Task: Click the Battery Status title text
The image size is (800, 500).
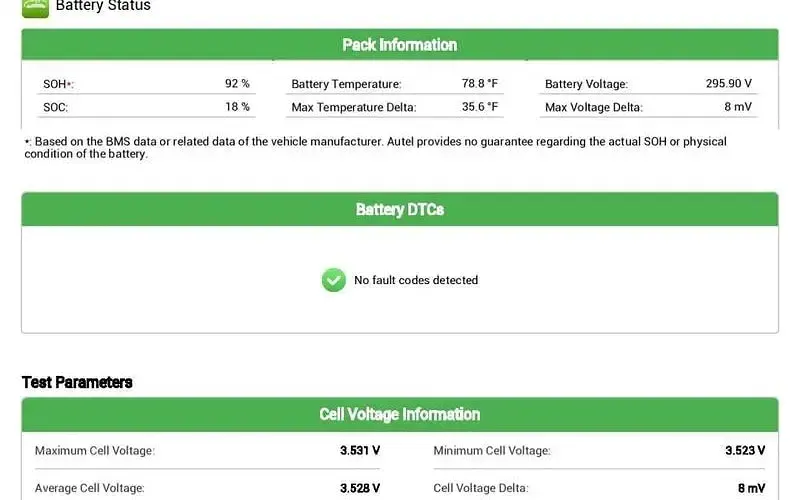Action: click(x=103, y=6)
